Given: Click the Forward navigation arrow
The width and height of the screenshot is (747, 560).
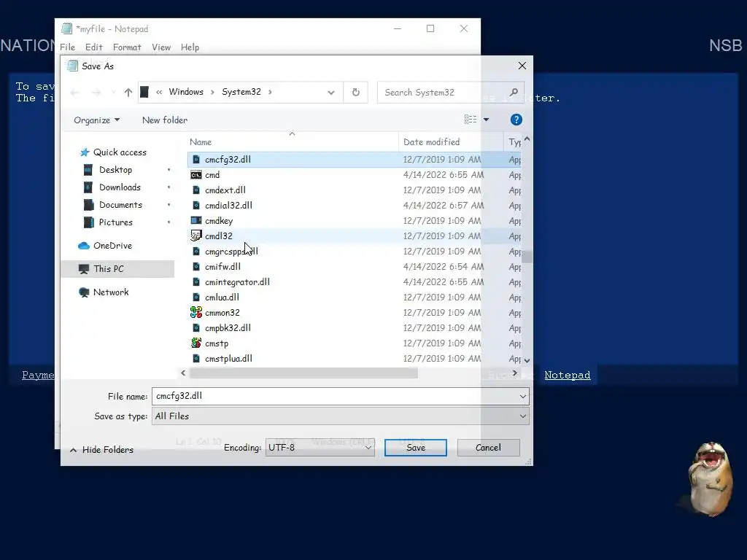Looking at the screenshot, I should click(96, 93).
